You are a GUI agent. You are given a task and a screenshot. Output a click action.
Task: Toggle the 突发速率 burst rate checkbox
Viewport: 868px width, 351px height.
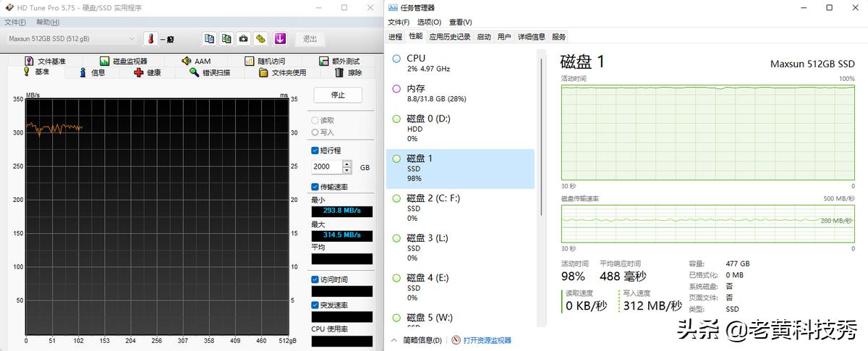click(x=315, y=305)
